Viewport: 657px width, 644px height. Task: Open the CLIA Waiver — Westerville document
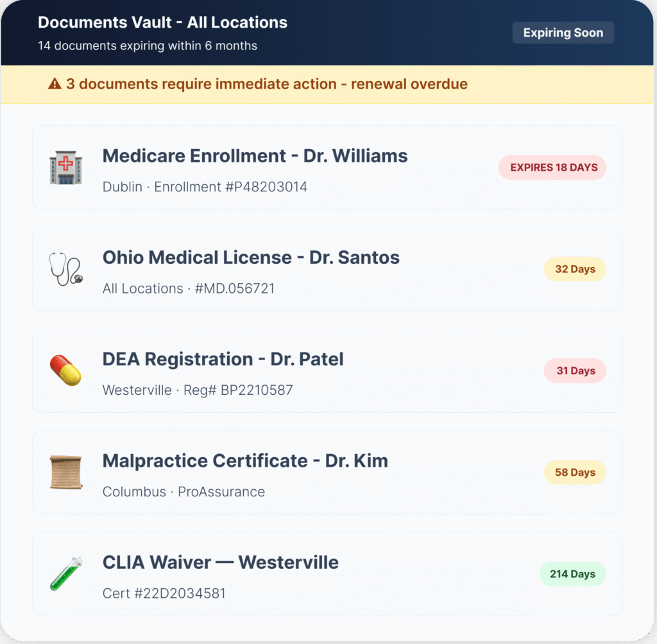pyautogui.click(x=220, y=562)
